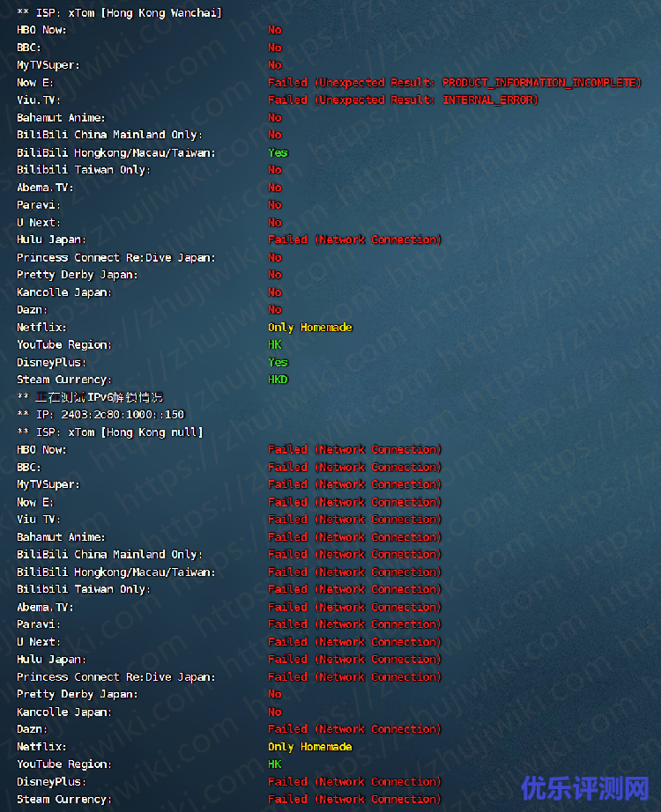The width and height of the screenshot is (661, 812).
Task: Click 'Bilibili Taiwan Only:' label in Wanchai section
Action: pos(84,170)
